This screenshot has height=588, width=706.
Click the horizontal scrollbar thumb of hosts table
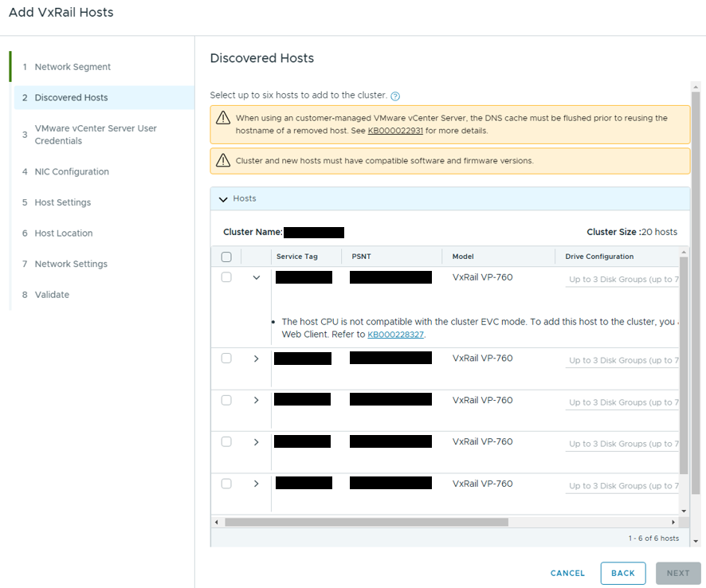coord(367,522)
